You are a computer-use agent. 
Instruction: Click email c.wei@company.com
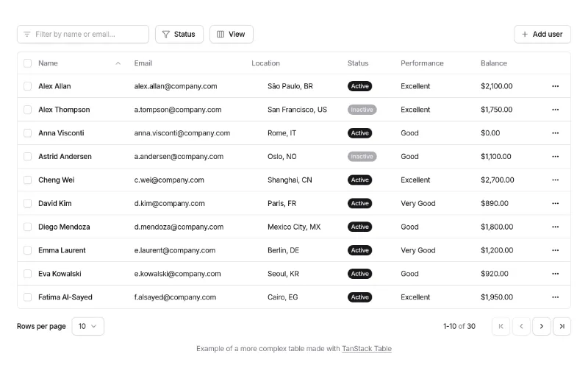point(169,180)
